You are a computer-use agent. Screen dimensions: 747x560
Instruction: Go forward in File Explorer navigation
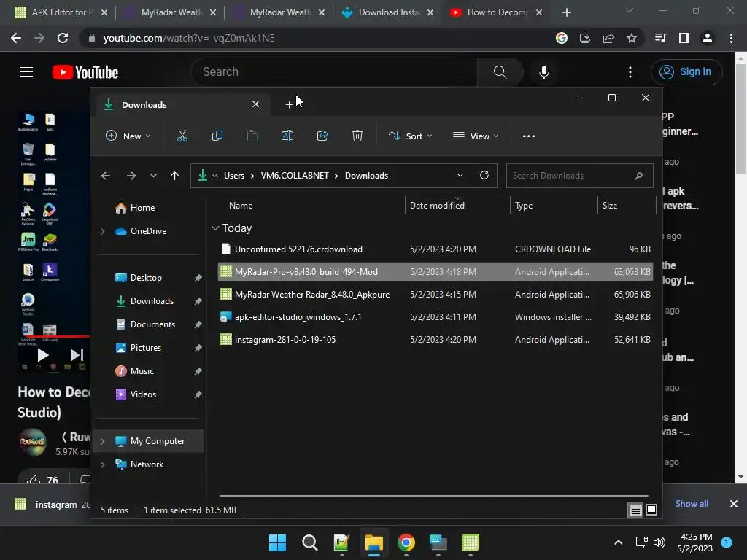131,176
